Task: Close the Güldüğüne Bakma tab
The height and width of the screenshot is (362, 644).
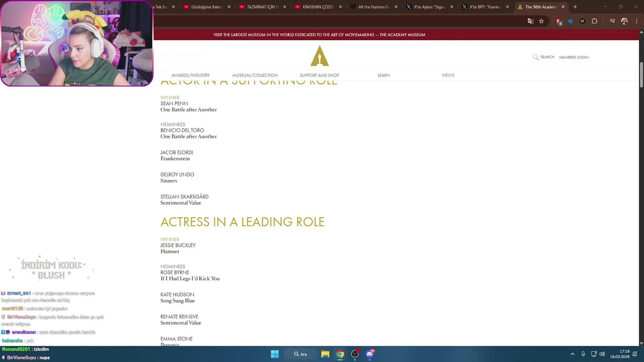Action: point(229,7)
